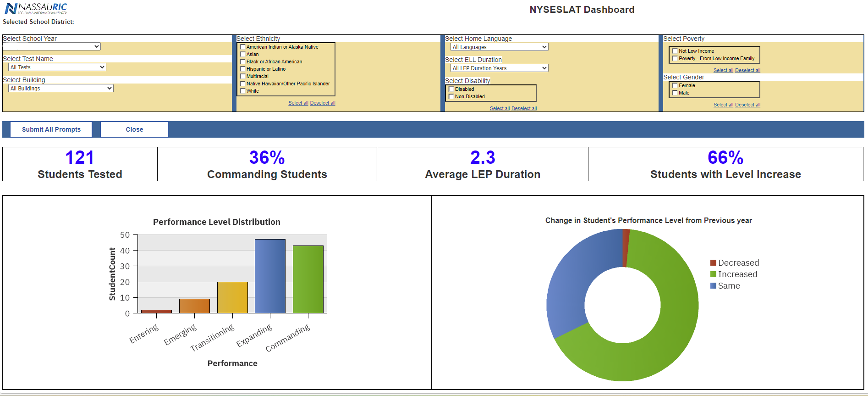This screenshot has width=868, height=396.
Task: Click the Select Home Language label
Action: click(x=478, y=39)
